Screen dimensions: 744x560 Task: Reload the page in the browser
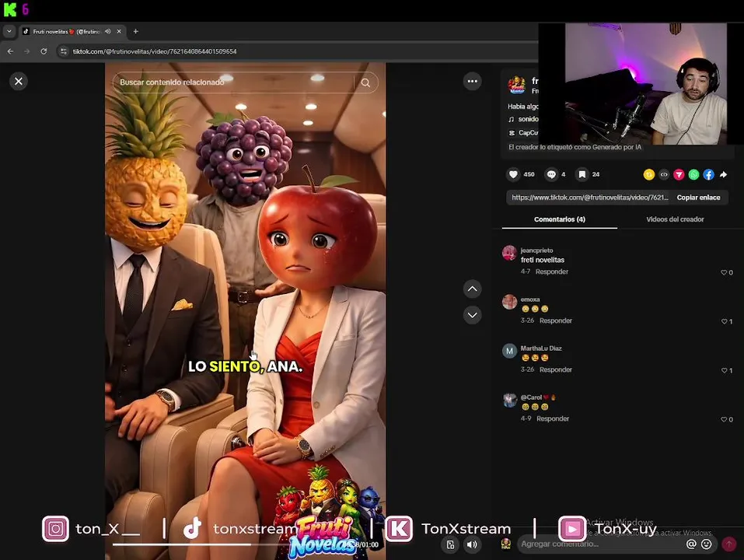44,51
